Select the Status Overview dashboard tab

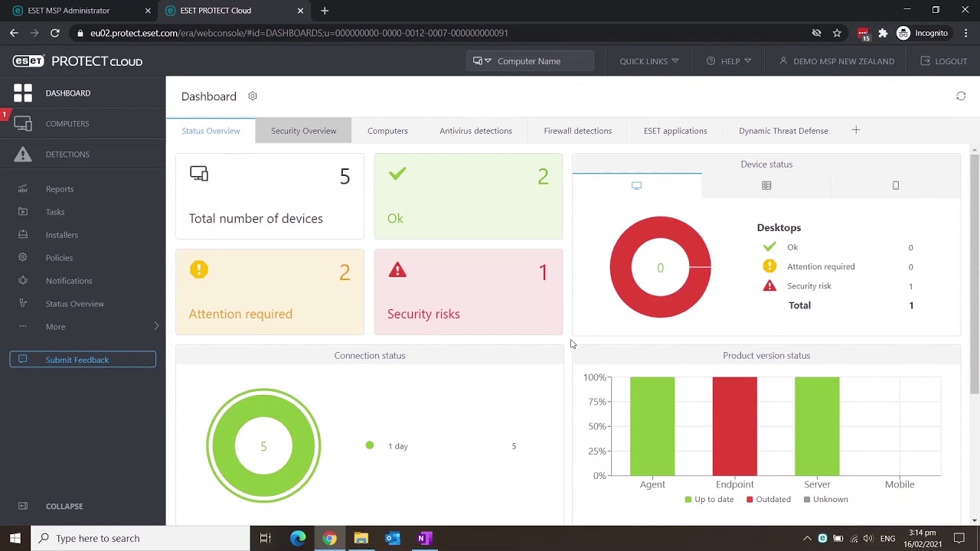(211, 131)
